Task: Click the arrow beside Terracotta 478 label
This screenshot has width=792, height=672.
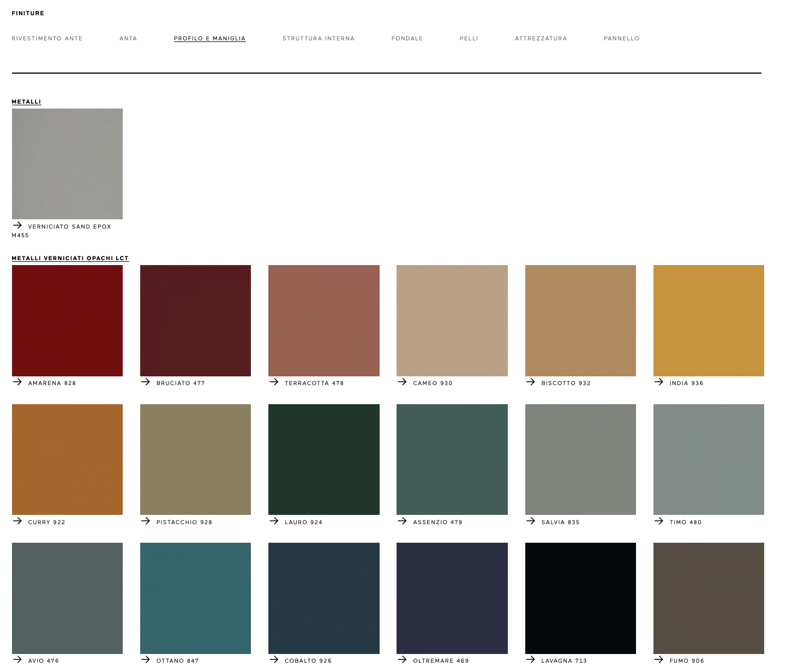Action: pyautogui.click(x=274, y=382)
